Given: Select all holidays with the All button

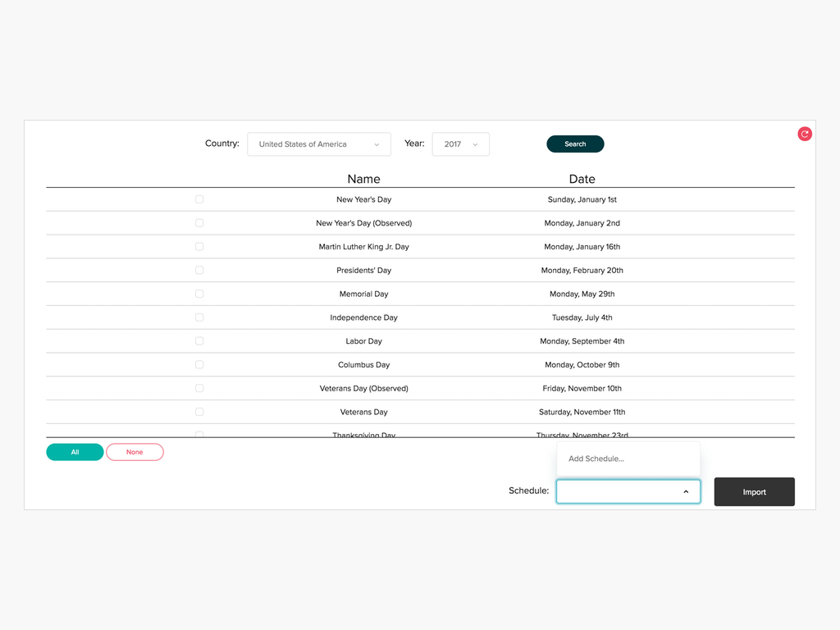Looking at the screenshot, I should click(x=75, y=452).
